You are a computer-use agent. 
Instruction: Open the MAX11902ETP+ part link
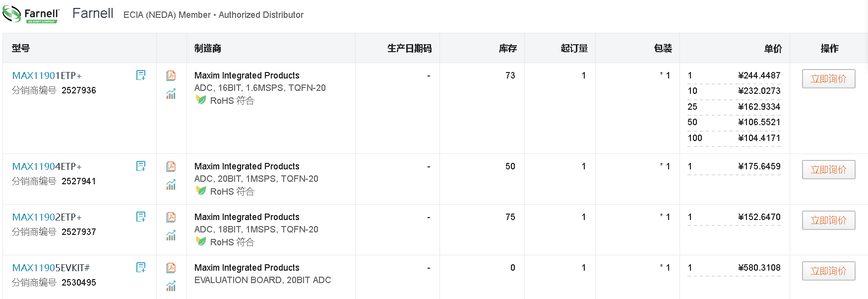point(47,217)
